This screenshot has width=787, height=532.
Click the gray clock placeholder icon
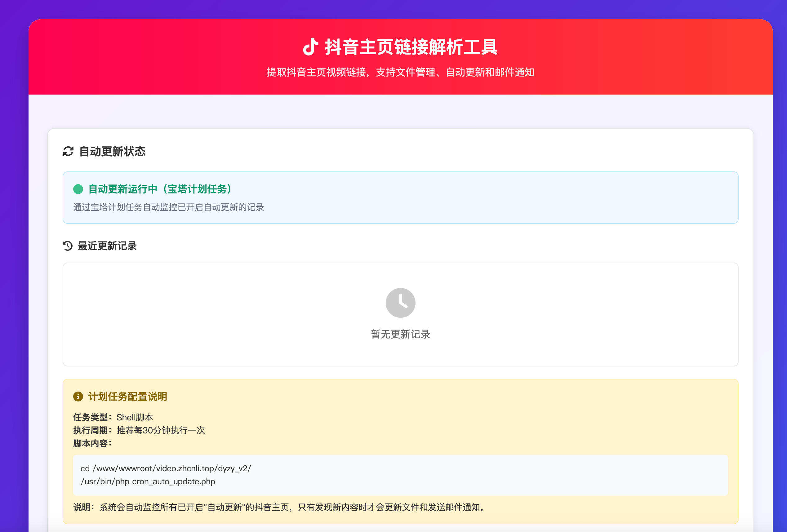coord(400,302)
